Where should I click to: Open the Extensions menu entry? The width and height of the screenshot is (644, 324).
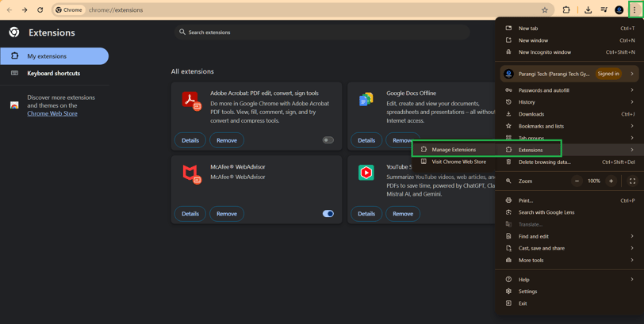point(569,150)
